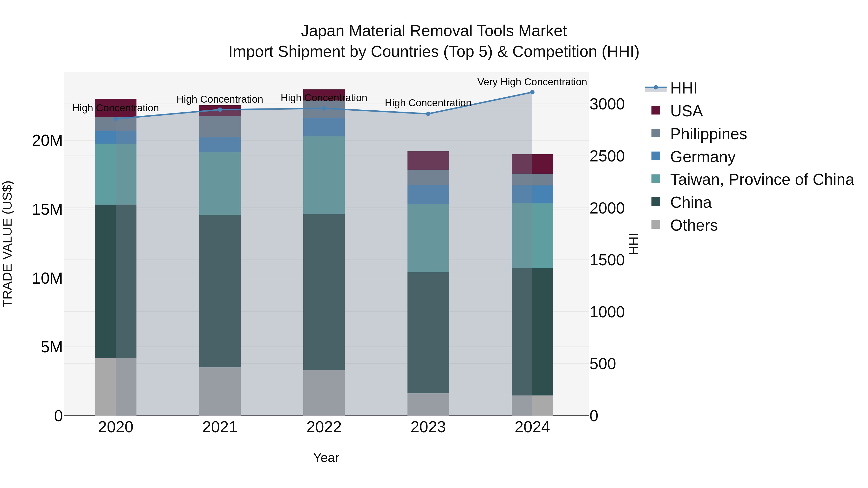Toggle USA series in legend
Image resolution: width=868 pixels, height=488 pixels.
click(x=677, y=111)
